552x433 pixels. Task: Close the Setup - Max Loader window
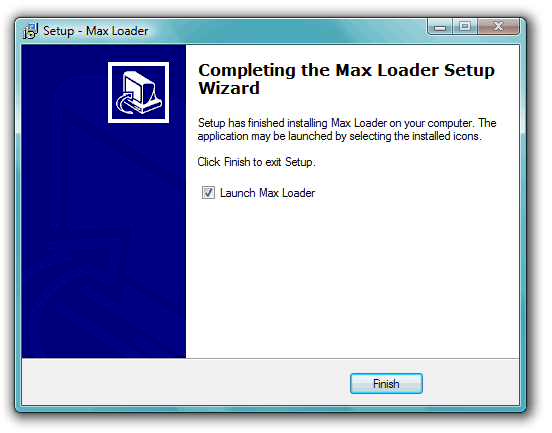point(498,27)
